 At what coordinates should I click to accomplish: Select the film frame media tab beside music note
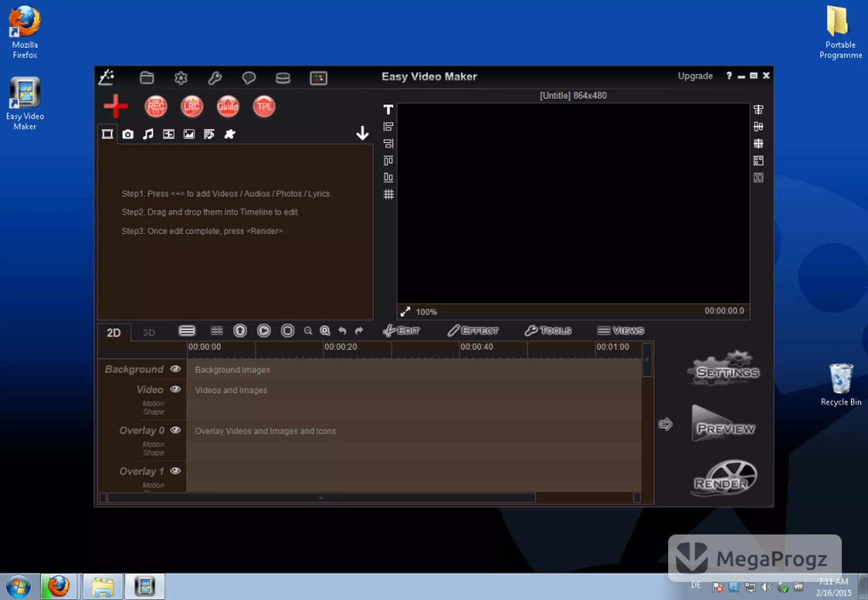tap(169, 134)
